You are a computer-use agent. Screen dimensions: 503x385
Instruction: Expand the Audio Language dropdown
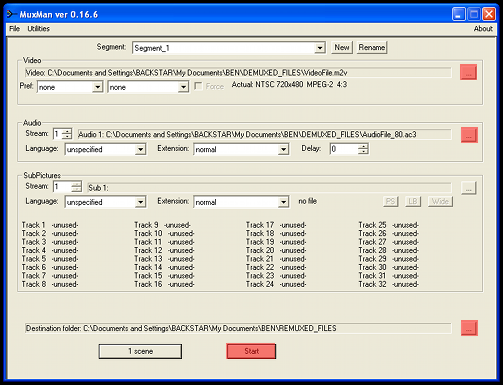[141, 149]
